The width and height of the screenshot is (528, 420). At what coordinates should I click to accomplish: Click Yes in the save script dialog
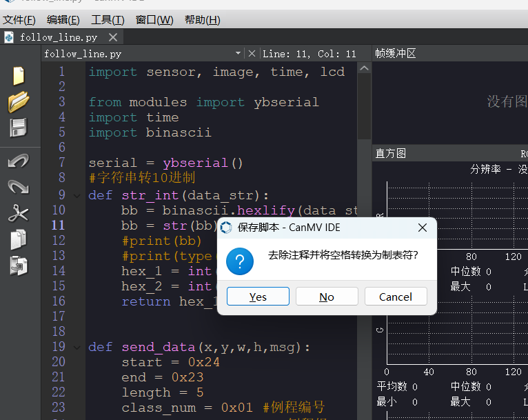[x=258, y=297]
